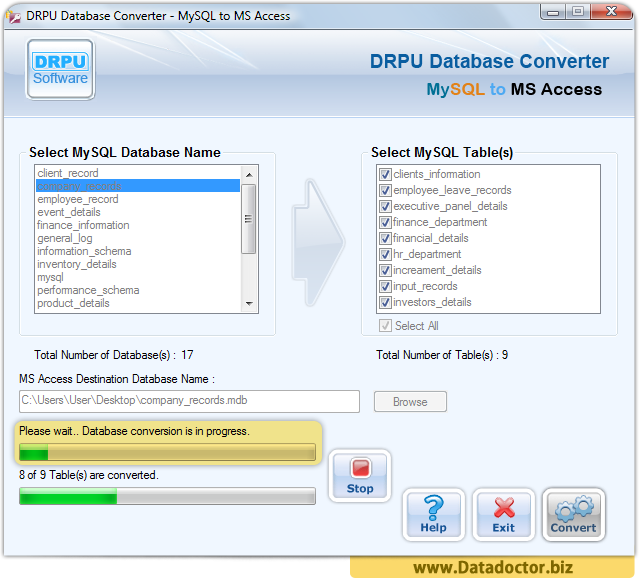Uncheck clients_information table checkbox
This screenshot has width=639, height=578.
[x=385, y=174]
